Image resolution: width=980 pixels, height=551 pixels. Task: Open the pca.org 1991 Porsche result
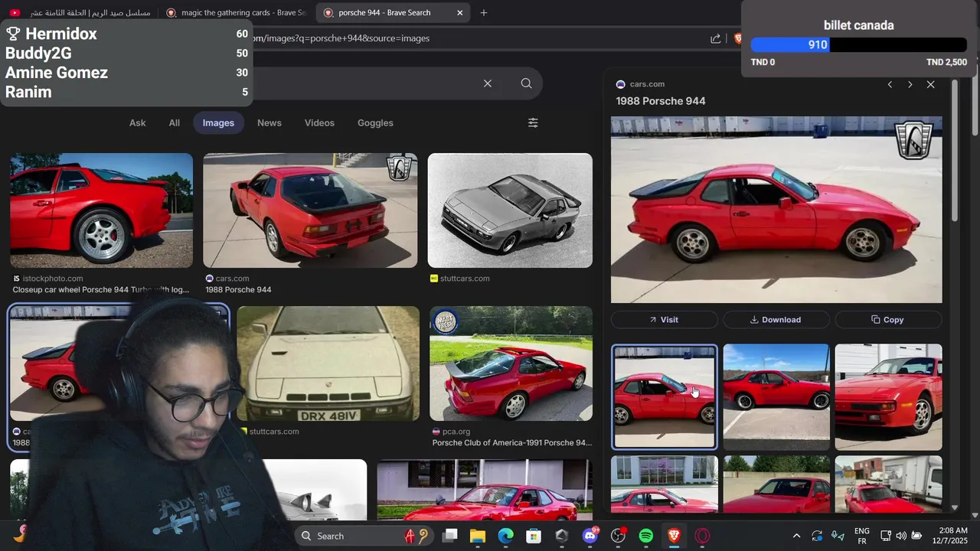tap(511, 364)
